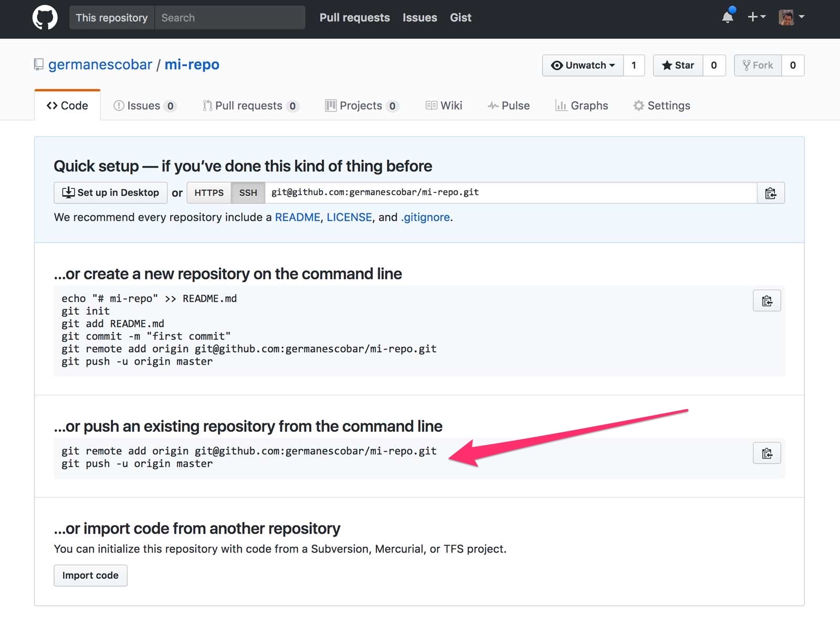Open the Pull requests repository tab
This screenshot has width=840, height=617.
tap(250, 106)
